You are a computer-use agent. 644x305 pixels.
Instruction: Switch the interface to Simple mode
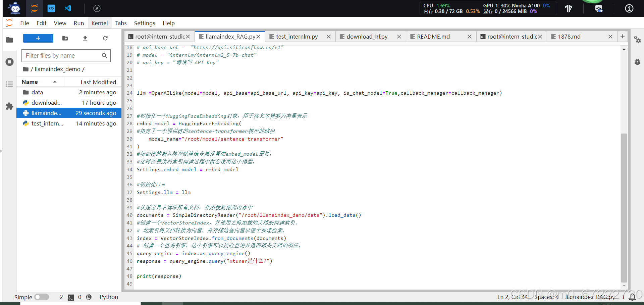pos(42,297)
